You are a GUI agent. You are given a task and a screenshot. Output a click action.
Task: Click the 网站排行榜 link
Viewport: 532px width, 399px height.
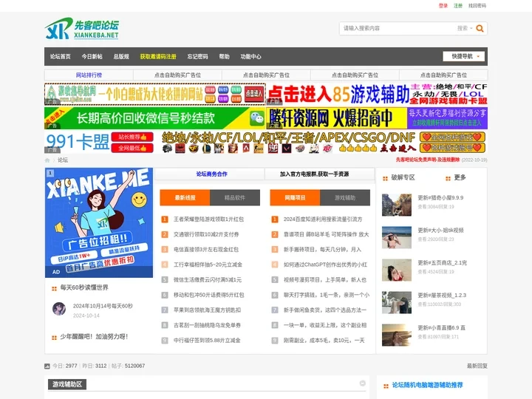[89, 75]
